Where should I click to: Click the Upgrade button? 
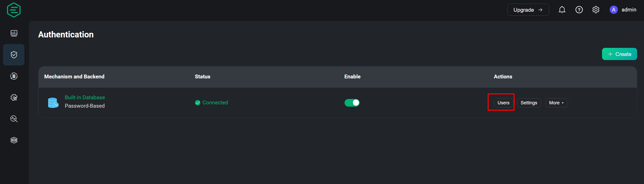(528, 10)
